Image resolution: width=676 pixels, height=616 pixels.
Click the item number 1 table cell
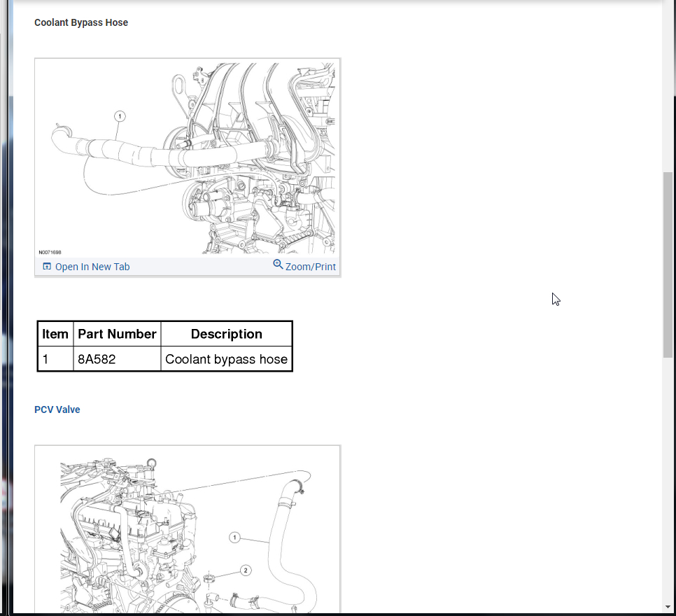(55, 359)
